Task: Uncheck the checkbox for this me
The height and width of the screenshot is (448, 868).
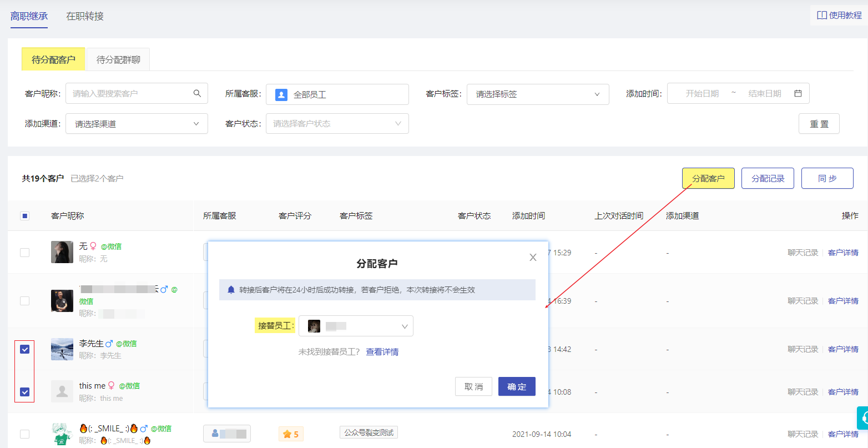Action: (24, 392)
